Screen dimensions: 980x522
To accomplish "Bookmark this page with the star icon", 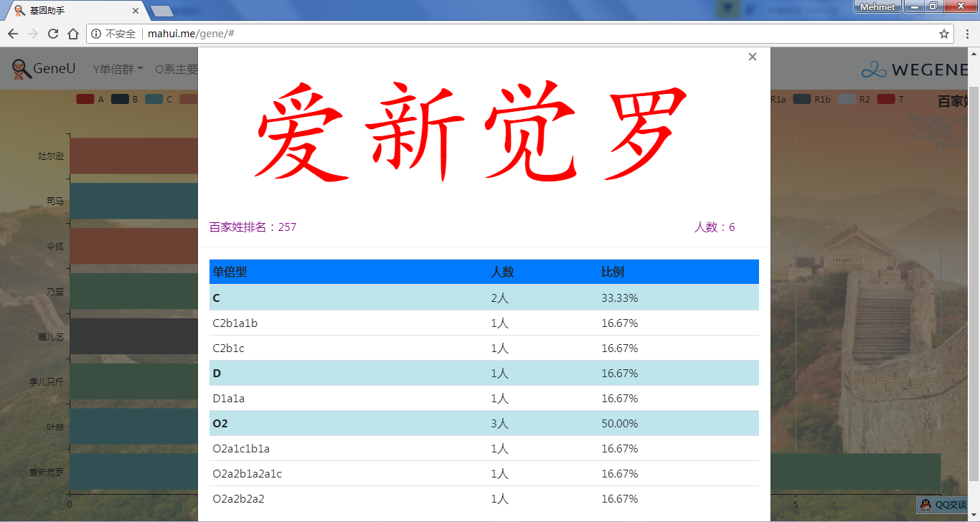I will [944, 34].
